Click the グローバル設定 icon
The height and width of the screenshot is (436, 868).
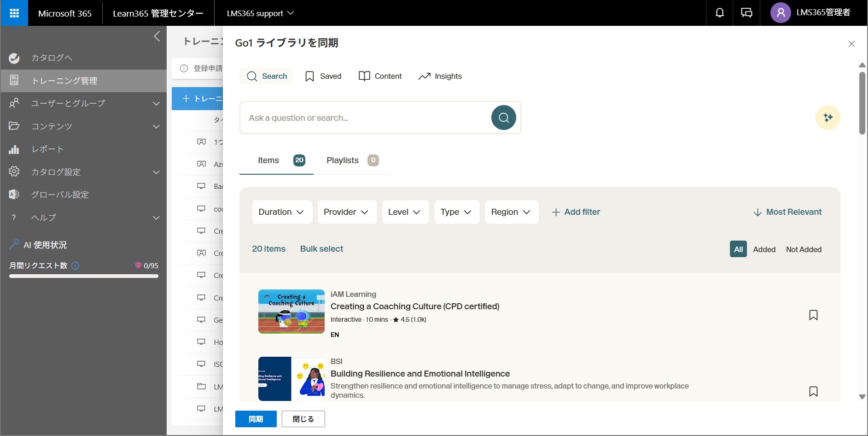pos(14,194)
